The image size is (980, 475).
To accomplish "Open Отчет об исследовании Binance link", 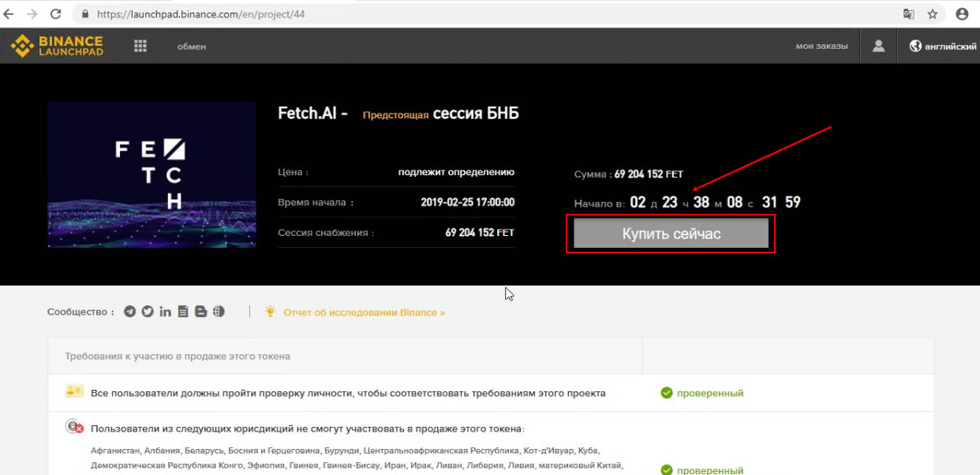I will click(x=364, y=312).
